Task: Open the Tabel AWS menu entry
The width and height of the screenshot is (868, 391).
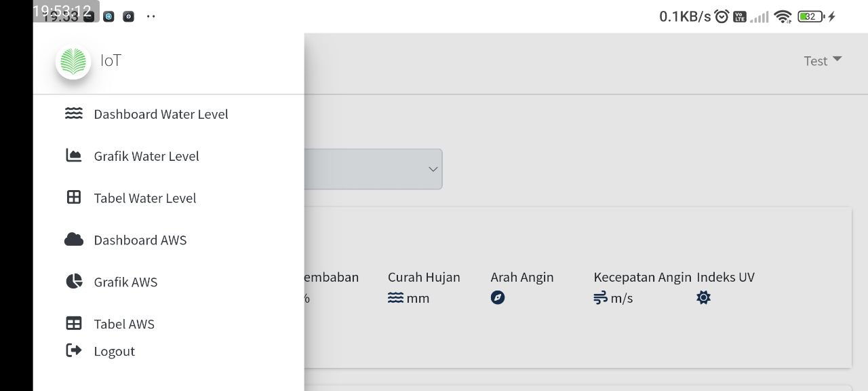Action: click(x=124, y=324)
